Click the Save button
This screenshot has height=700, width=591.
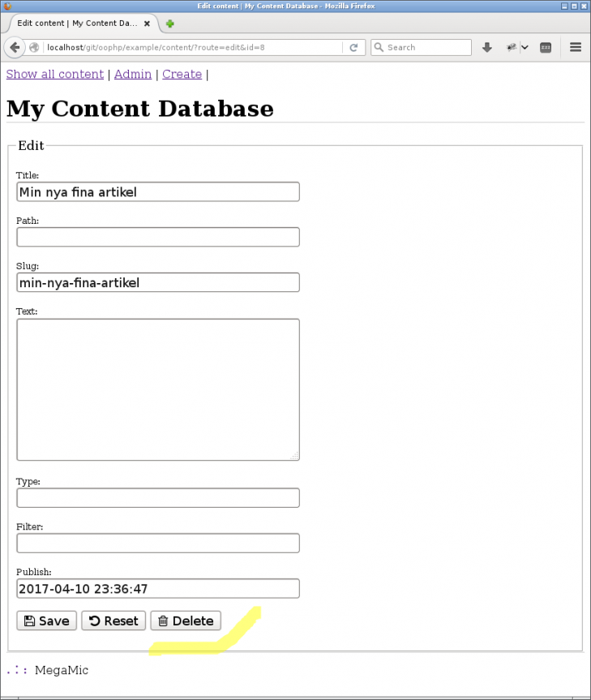(x=46, y=621)
